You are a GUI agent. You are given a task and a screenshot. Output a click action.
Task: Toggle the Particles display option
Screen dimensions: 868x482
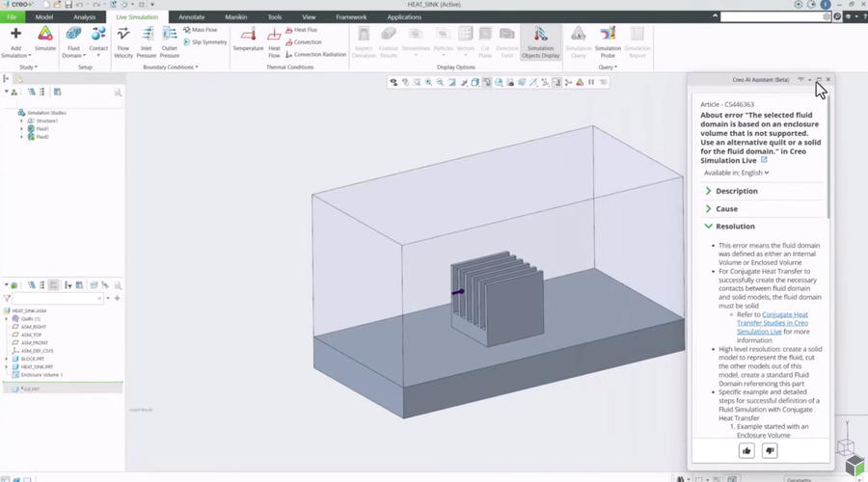click(443, 42)
